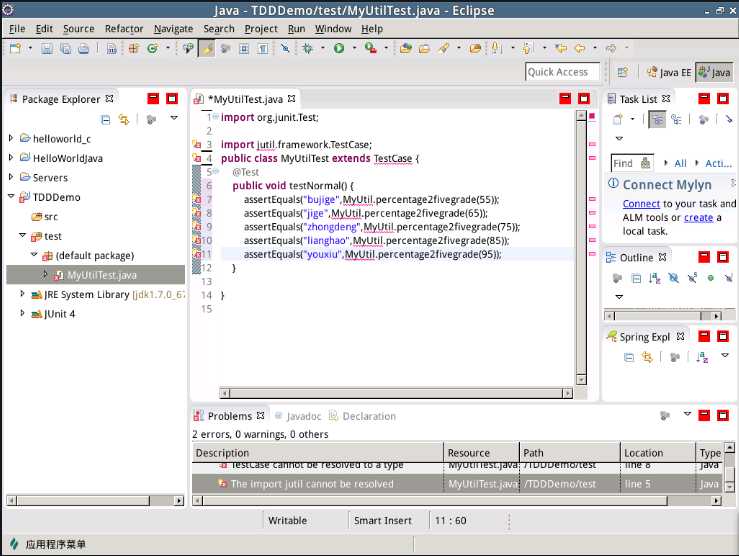Viewport: 739px width, 556px height.
Task: Toggle Sort alphabetically in Outline view
Action: (654, 278)
